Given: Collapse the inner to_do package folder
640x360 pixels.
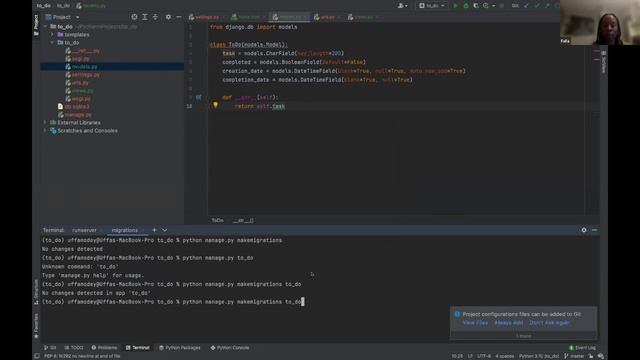Looking at the screenshot, I should pyautogui.click(x=52, y=42).
